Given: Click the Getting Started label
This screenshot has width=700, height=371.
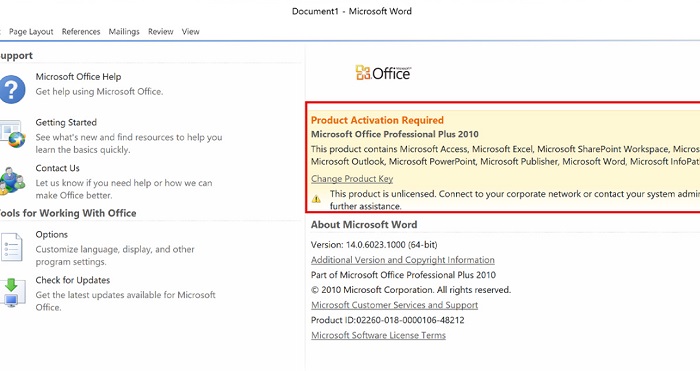Looking at the screenshot, I should coord(66,122).
